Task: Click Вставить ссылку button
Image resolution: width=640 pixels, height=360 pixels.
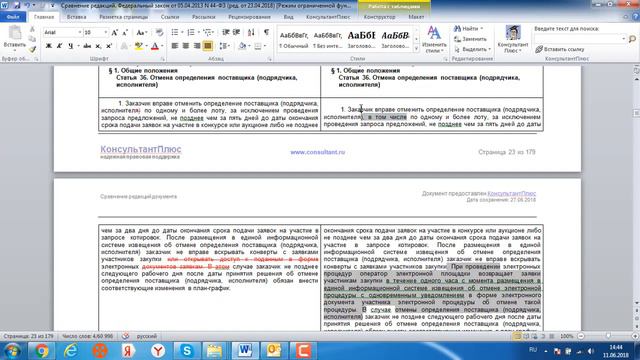Action: (560, 49)
